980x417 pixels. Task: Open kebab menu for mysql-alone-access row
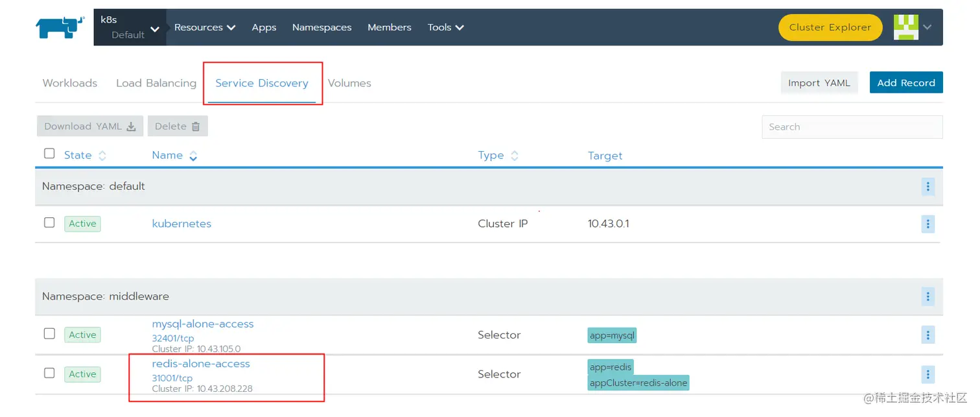click(927, 335)
